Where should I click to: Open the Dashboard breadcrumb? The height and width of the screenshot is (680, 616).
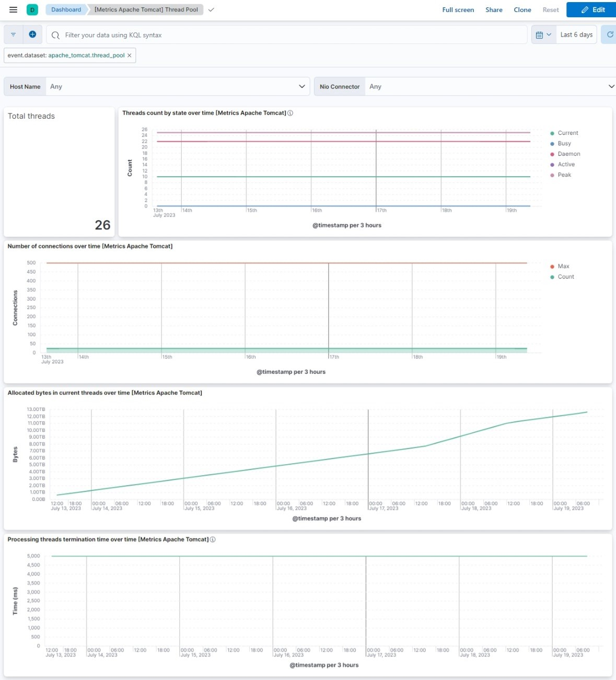pyautogui.click(x=66, y=9)
